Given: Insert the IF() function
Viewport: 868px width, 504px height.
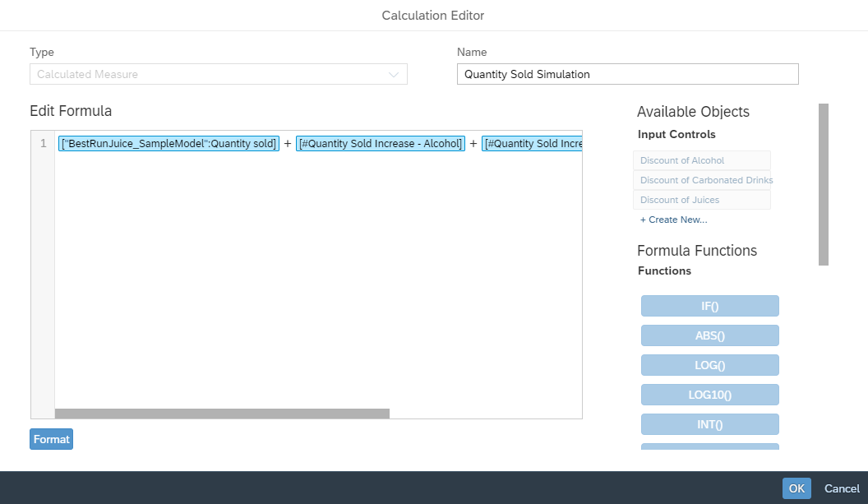Looking at the screenshot, I should pyautogui.click(x=709, y=306).
